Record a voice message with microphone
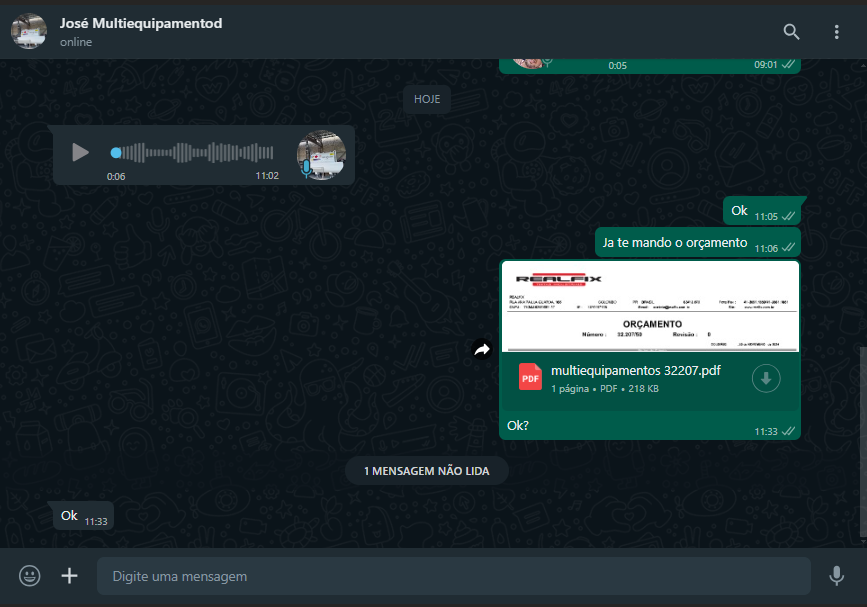 point(837,576)
